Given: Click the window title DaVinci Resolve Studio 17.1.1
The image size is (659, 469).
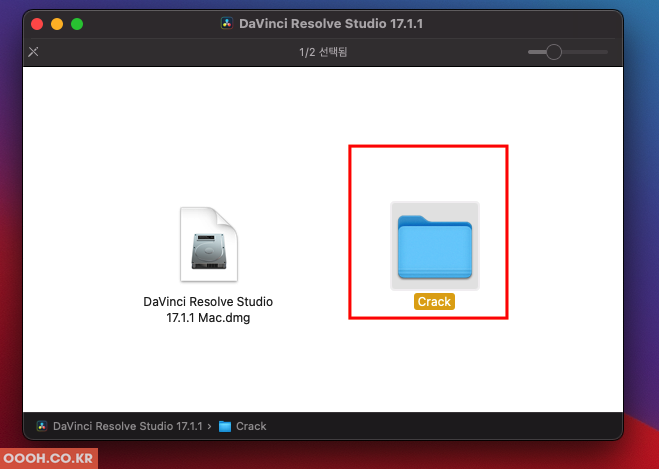Looking at the screenshot, I should click(x=331, y=24).
